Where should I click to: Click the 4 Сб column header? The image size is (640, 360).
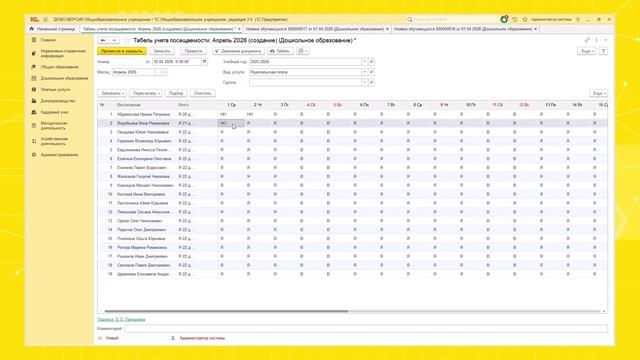pos(311,105)
